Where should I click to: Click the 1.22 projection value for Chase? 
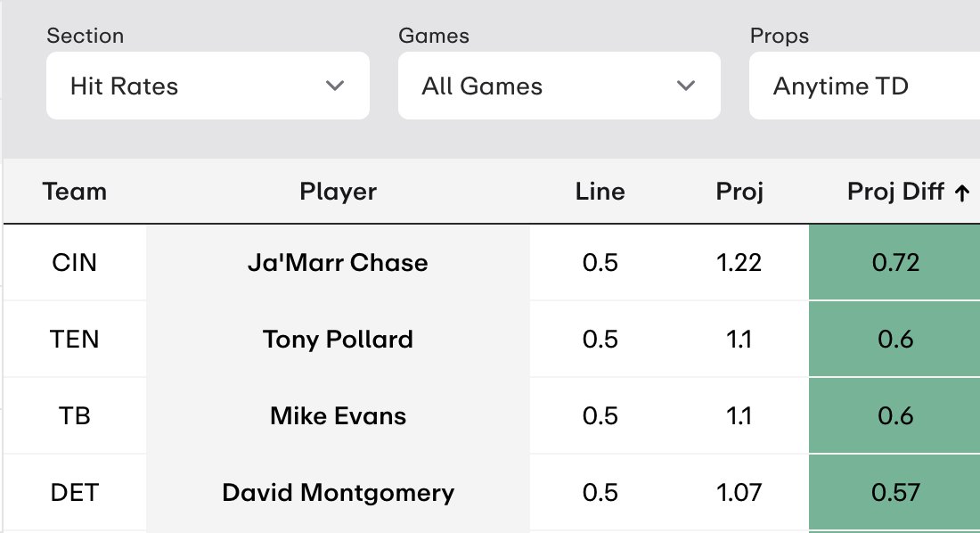(x=739, y=263)
